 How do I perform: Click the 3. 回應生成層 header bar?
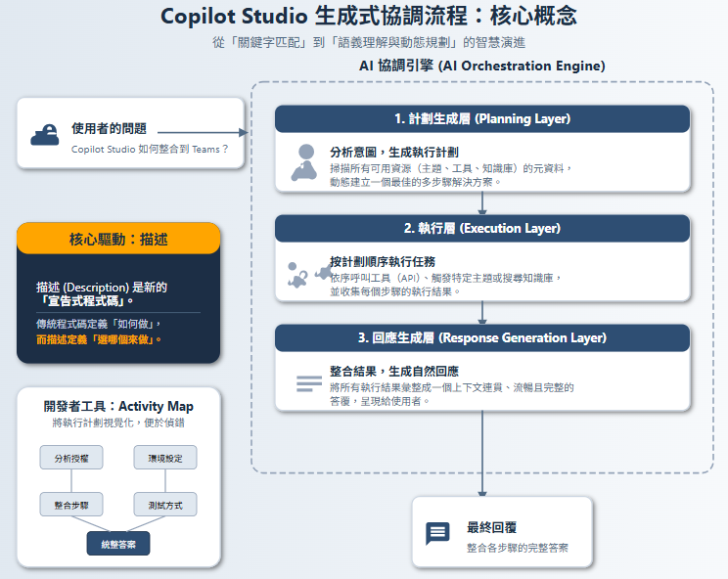point(482,337)
